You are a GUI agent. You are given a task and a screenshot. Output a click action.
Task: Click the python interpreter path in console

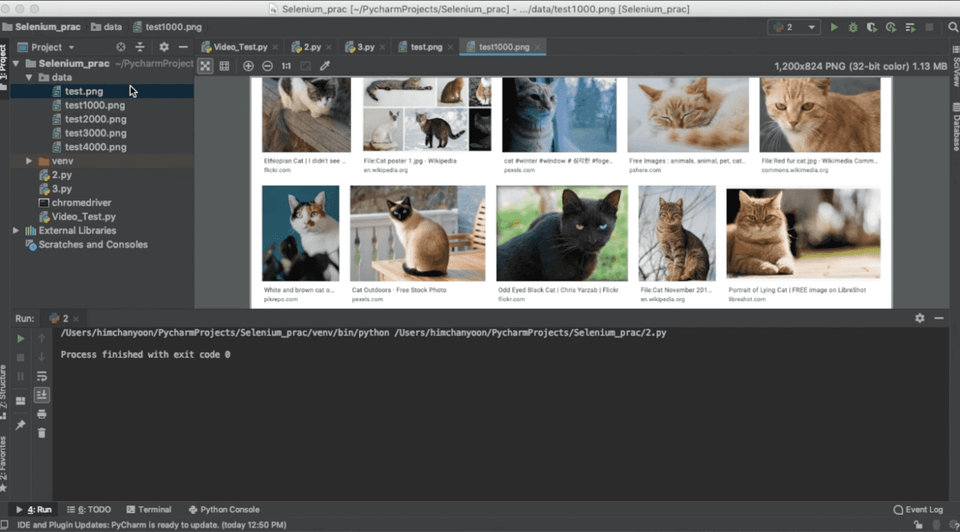(225, 333)
